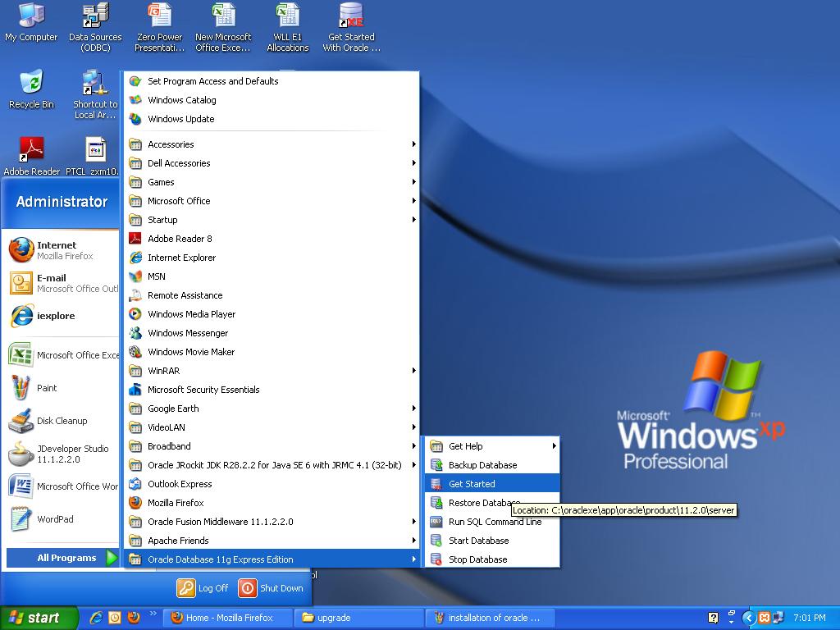Launch Microsoft Office Word from recent list

(61, 486)
